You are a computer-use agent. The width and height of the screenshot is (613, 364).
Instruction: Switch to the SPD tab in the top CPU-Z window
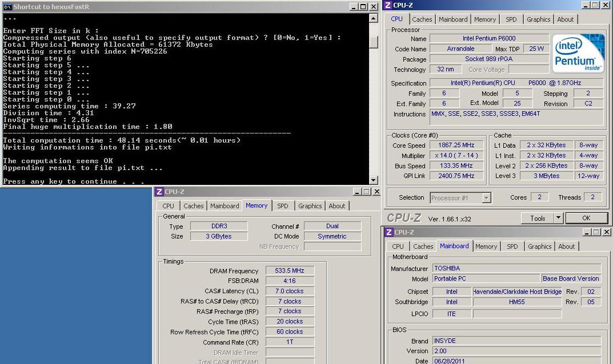pos(511,19)
